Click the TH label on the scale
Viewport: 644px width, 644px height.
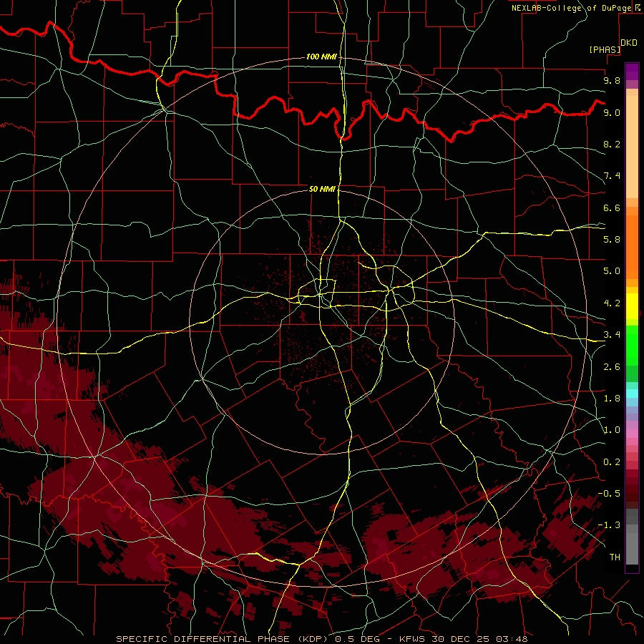(615, 557)
